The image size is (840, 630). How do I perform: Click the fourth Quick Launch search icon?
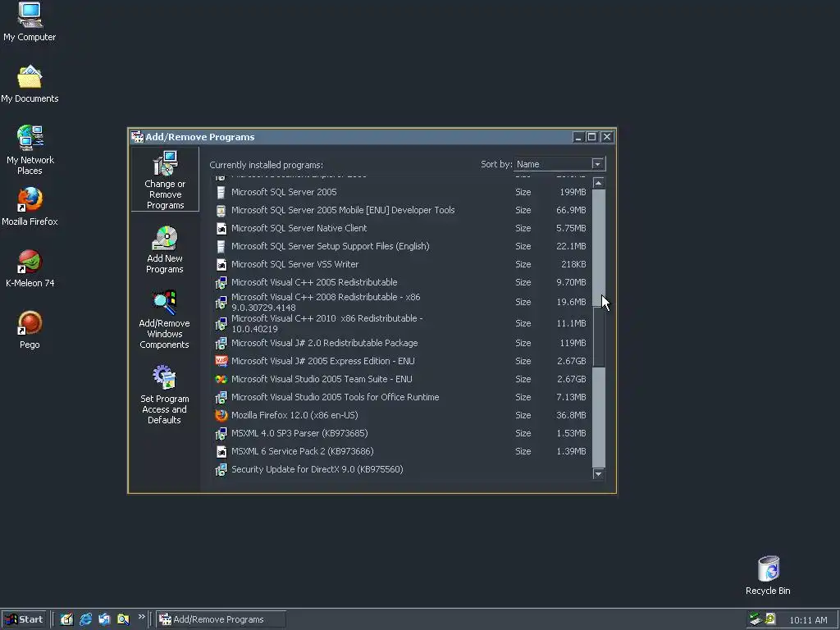(x=123, y=619)
